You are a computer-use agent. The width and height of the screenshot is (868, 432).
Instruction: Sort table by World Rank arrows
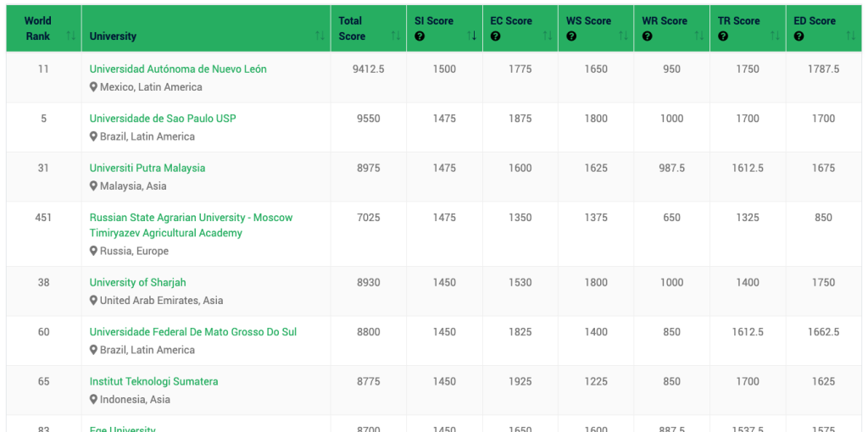click(x=70, y=36)
